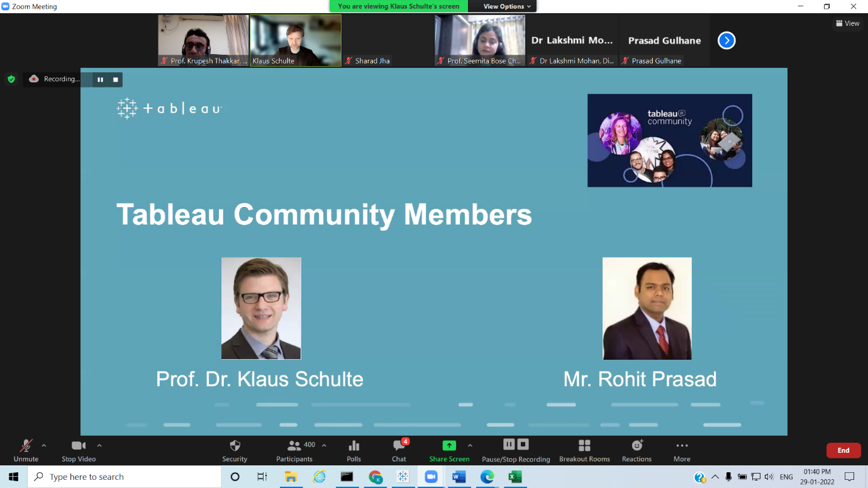Click Klaus Schulte's portrait on the slide

pyautogui.click(x=261, y=308)
